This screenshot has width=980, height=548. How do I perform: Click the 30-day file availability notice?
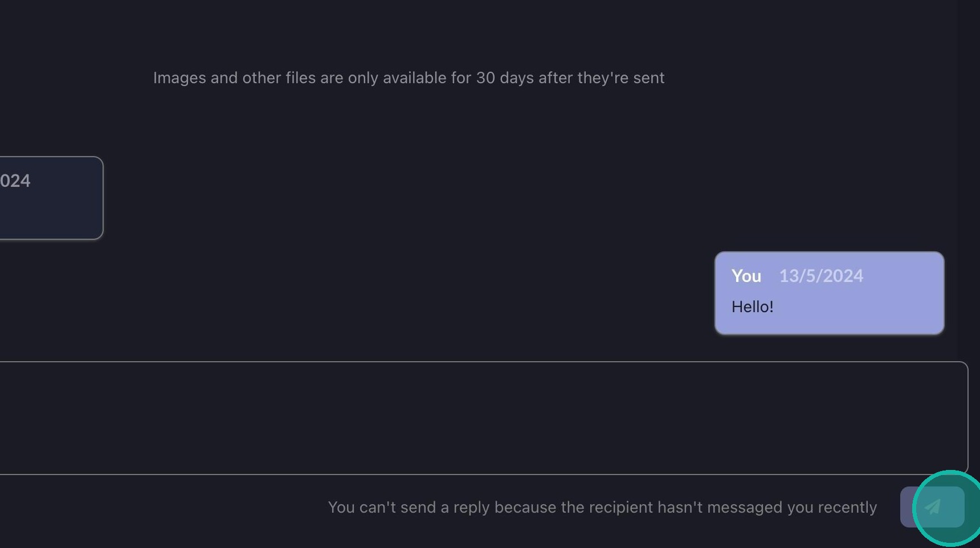409,78
